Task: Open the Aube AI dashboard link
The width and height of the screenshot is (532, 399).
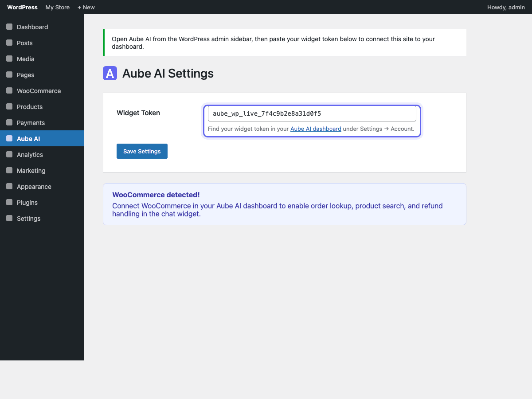Action: pyautogui.click(x=316, y=129)
